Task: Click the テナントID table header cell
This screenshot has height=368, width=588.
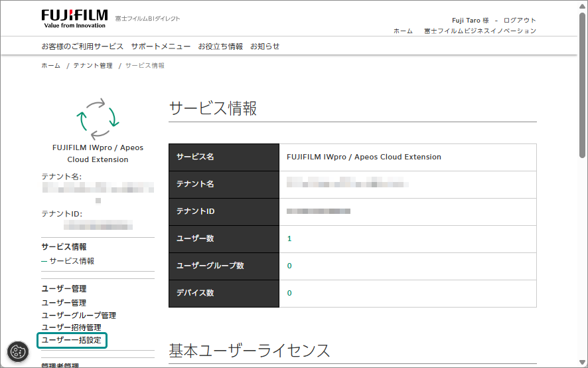Action: pyautogui.click(x=224, y=212)
